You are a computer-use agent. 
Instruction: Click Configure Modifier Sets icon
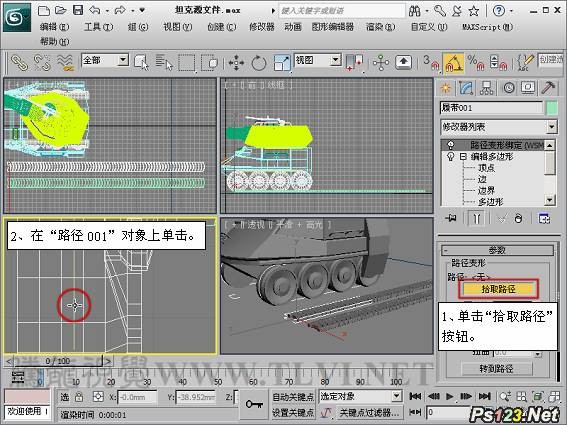point(544,218)
